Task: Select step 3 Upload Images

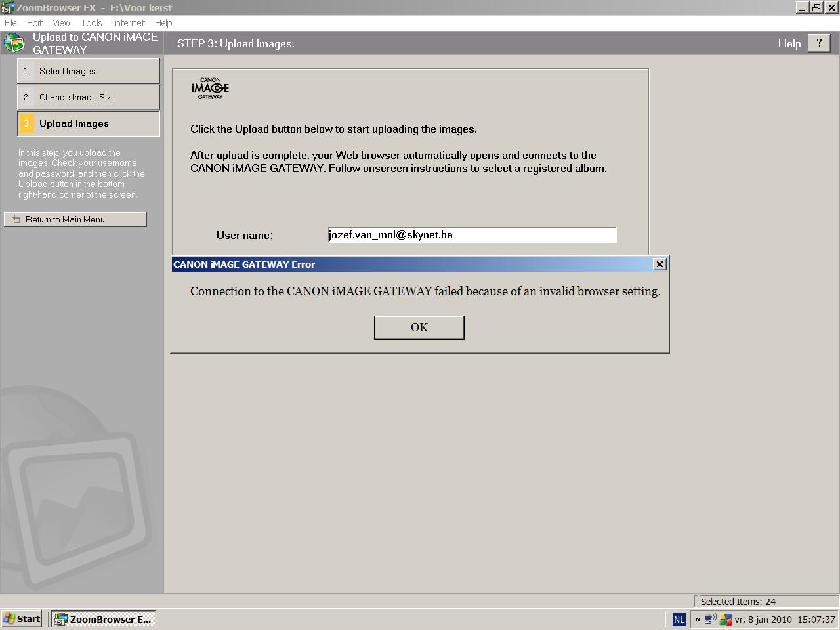Action: (89, 123)
